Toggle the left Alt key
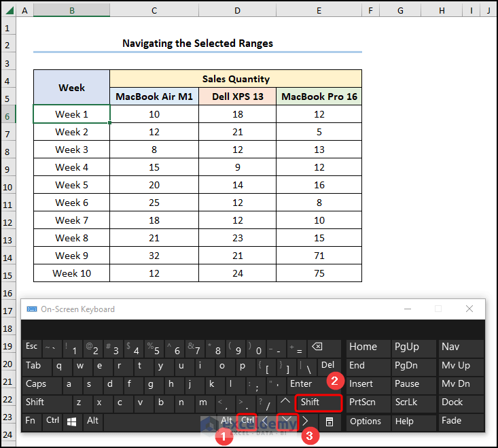 (x=92, y=421)
